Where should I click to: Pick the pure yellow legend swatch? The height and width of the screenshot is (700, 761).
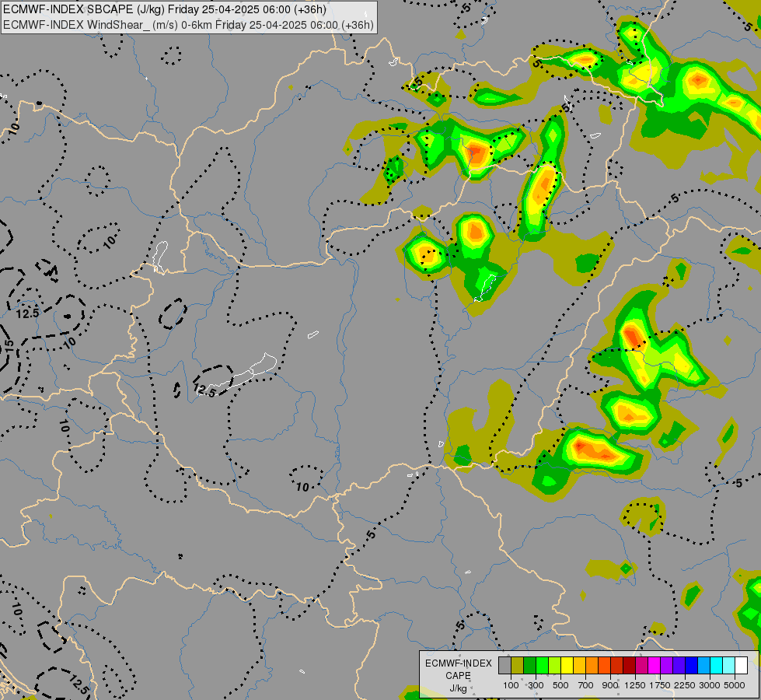[567, 665]
